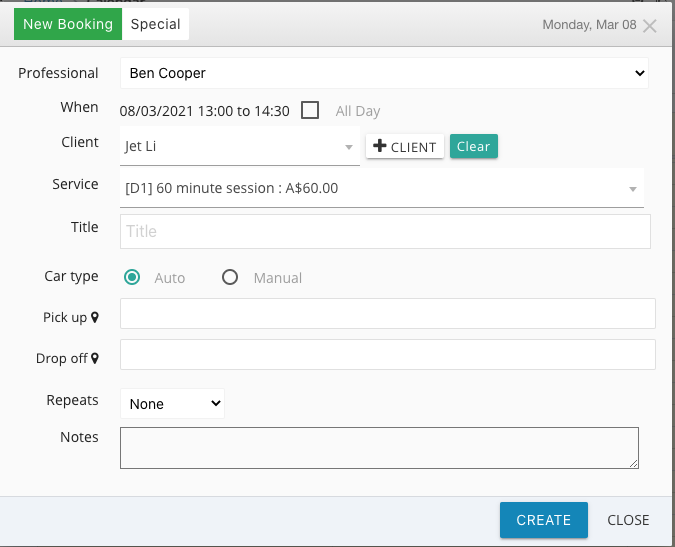Click the Notes textarea resize handle
Image resolution: width=675 pixels, height=547 pixels.
pos(633,464)
